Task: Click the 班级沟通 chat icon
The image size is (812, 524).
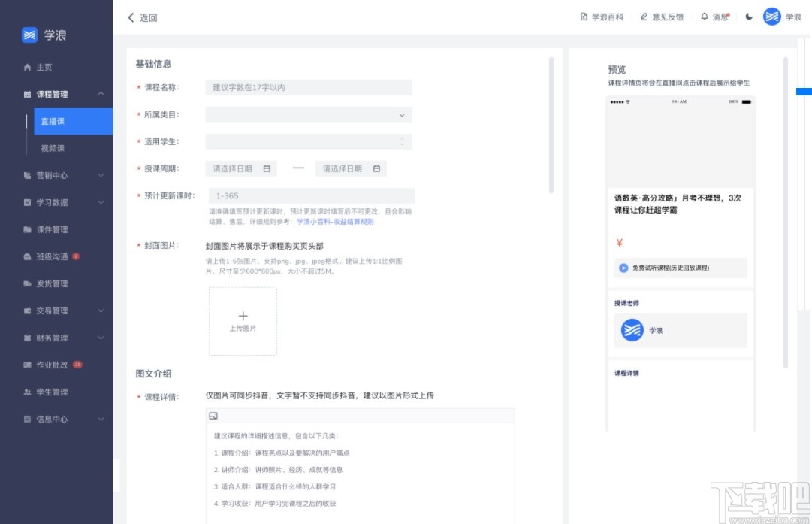Action: click(28, 256)
